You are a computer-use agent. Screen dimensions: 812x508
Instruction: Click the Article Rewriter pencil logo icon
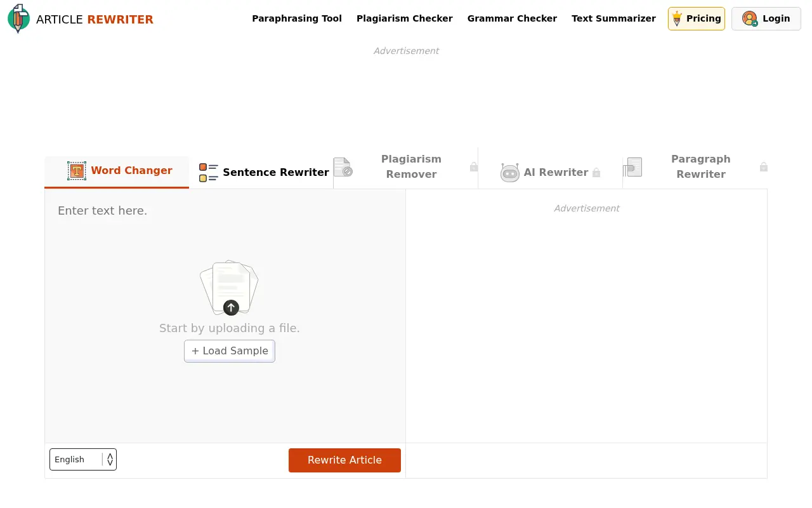point(18,19)
